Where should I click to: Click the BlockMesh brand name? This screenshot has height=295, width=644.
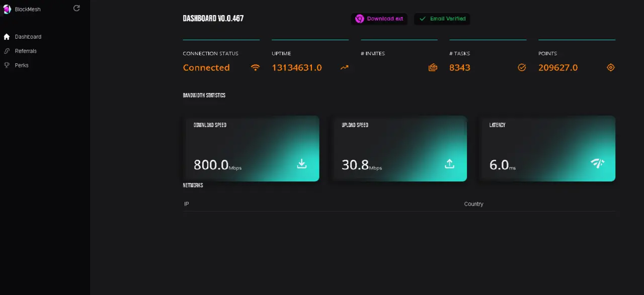[x=28, y=9]
